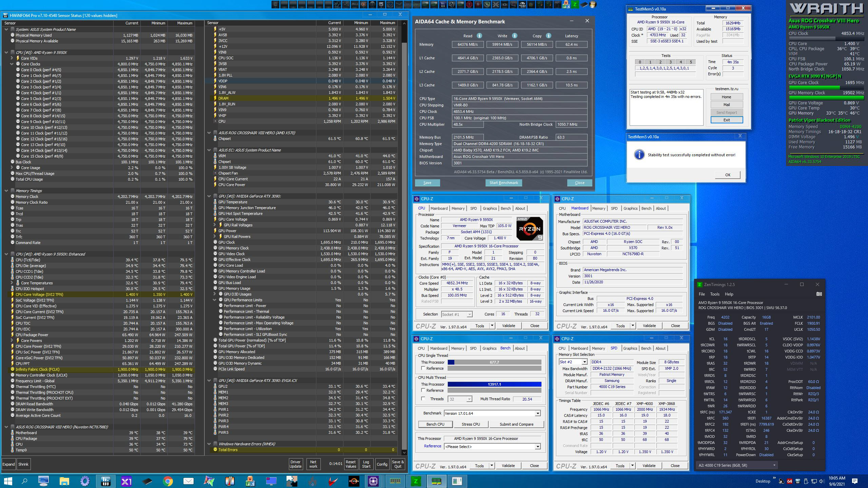Enable the CPU Multi Thread Reference checkbox
The width and height of the screenshot is (868, 488).
[423, 390]
